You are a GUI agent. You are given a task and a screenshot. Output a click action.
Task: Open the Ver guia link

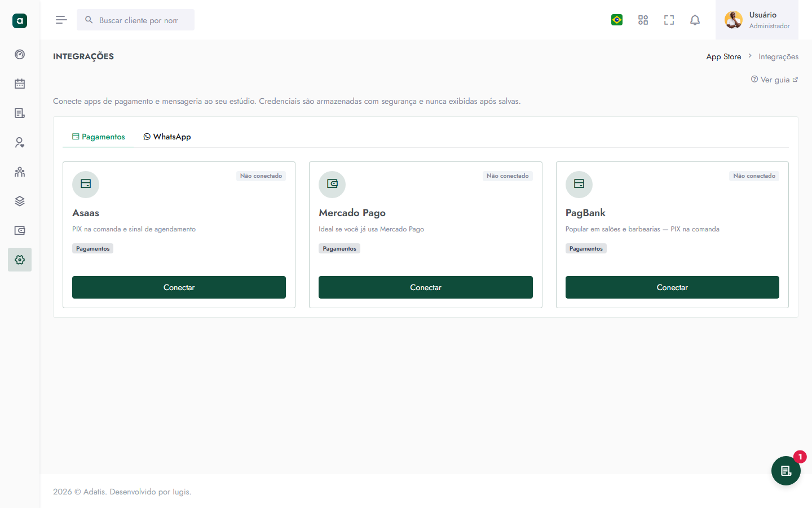[x=775, y=80]
